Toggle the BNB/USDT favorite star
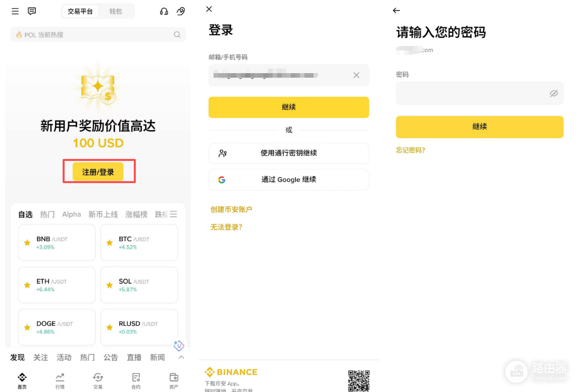Screen dimensions: 576x392 (27, 243)
